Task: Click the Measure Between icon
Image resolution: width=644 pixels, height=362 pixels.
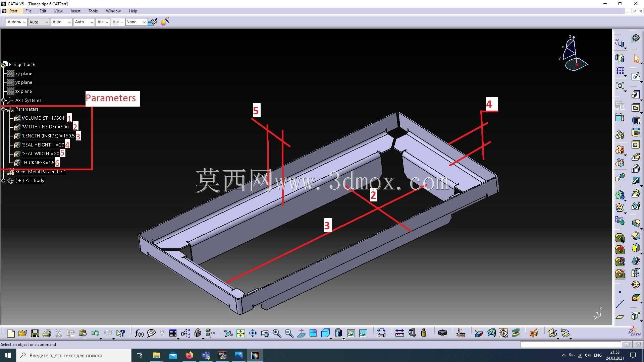Action: click(399, 333)
